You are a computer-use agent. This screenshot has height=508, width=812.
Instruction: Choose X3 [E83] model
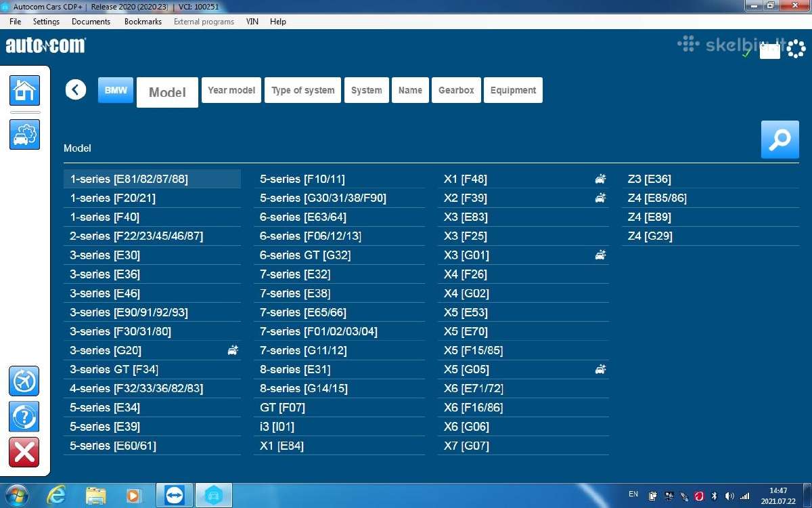click(x=523, y=217)
